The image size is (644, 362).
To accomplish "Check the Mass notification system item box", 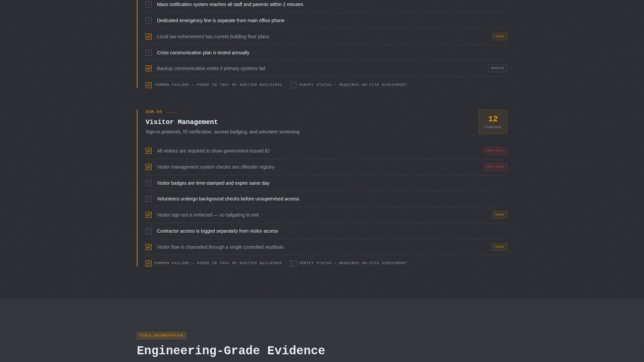I will [149, 4].
